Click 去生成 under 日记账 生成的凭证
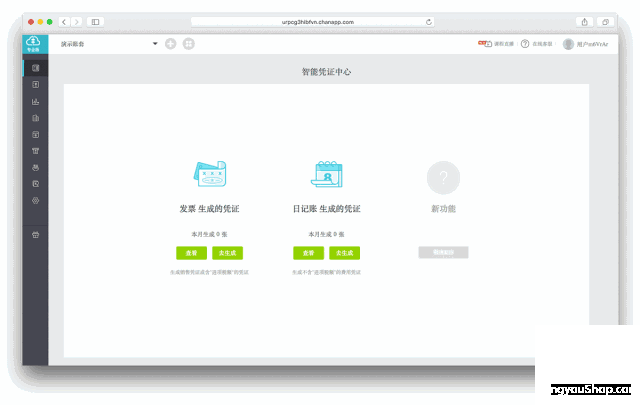This screenshot has width=640, height=405. pyautogui.click(x=344, y=253)
